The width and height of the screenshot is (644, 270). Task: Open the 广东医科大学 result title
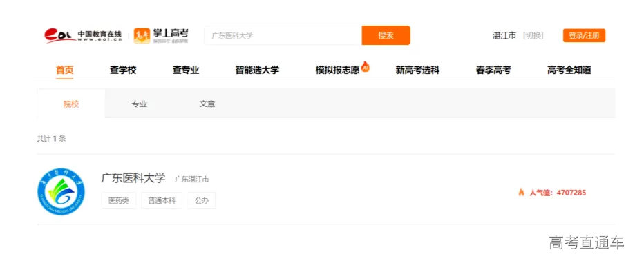[133, 178]
